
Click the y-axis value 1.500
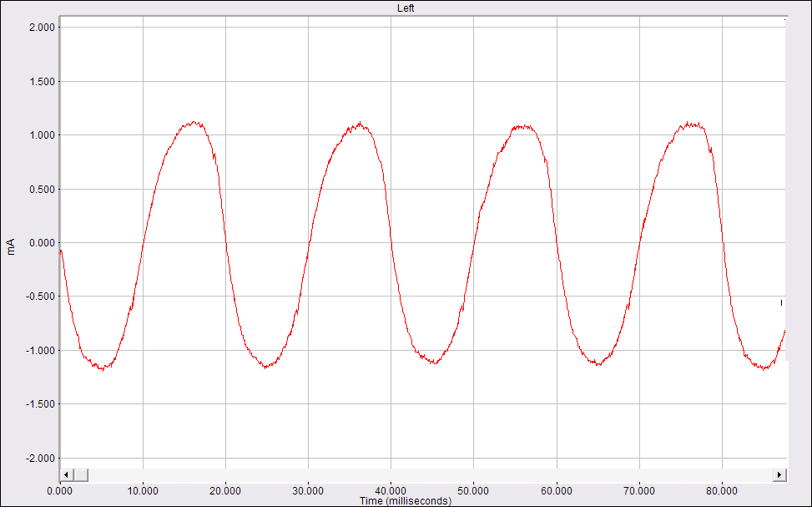click(x=42, y=81)
